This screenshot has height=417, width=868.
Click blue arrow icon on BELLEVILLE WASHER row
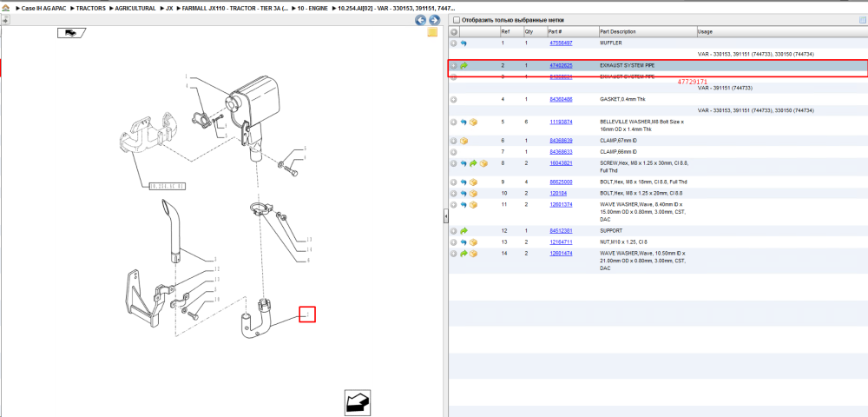pos(464,122)
